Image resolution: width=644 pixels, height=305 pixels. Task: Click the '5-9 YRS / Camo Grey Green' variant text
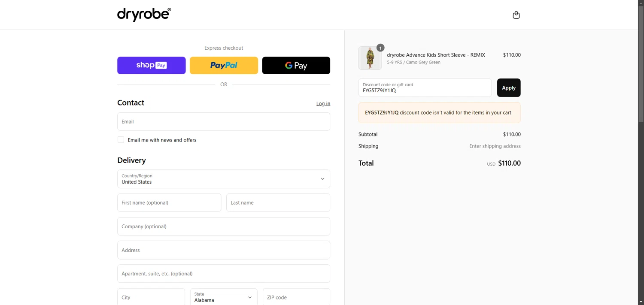(413, 62)
